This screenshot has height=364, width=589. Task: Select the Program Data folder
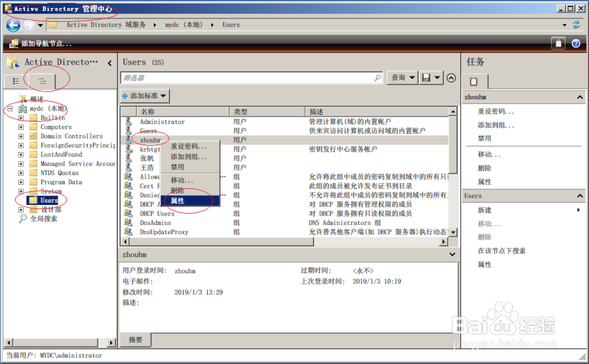point(61,182)
